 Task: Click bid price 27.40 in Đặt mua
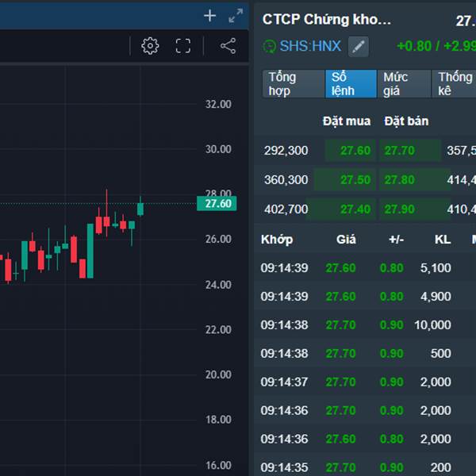355,209
